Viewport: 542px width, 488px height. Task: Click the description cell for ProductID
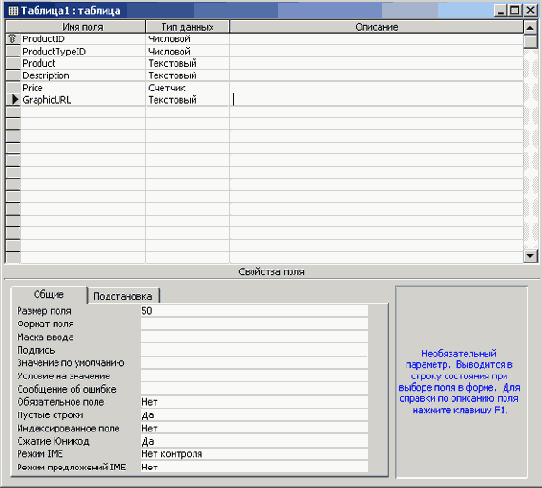point(376,39)
